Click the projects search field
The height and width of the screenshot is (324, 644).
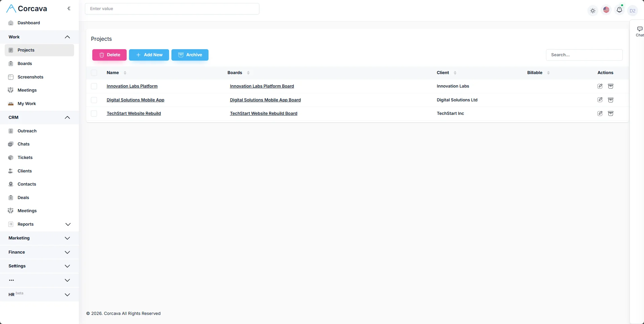[x=585, y=55]
